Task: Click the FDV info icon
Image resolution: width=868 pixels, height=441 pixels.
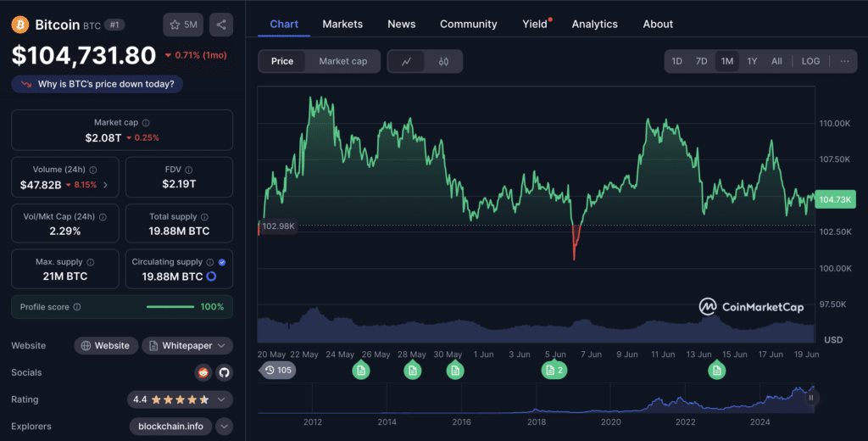Action: (189, 170)
